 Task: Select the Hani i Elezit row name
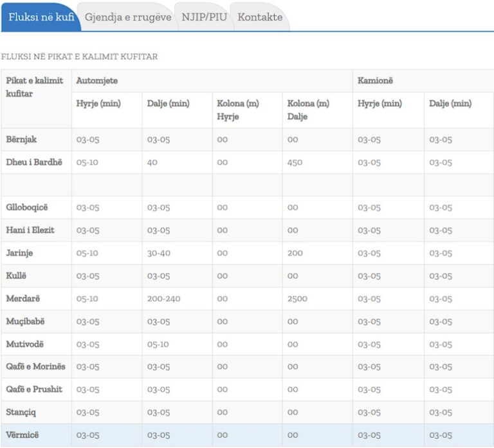tap(30, 230)
